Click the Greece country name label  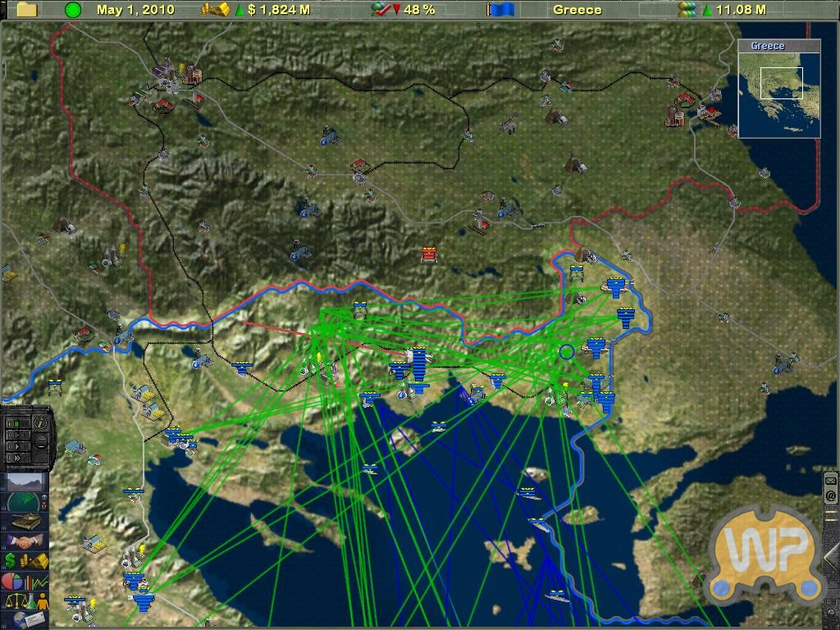tap(577, 10)
